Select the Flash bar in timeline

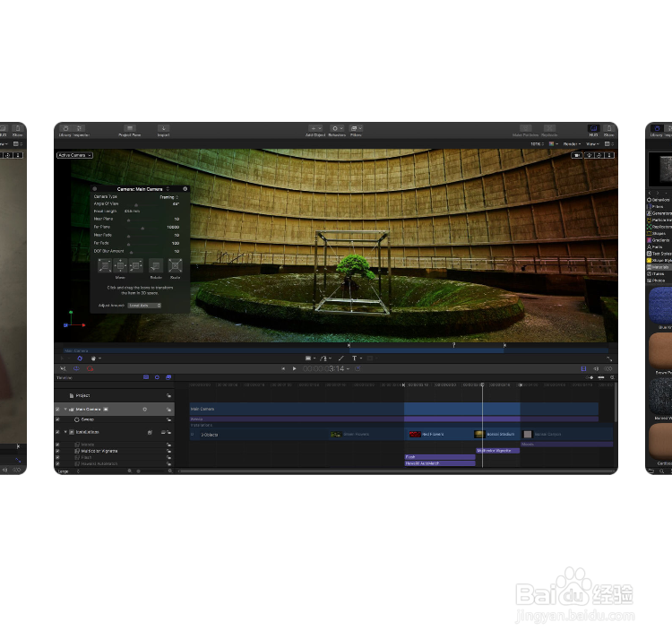point(440,457)
